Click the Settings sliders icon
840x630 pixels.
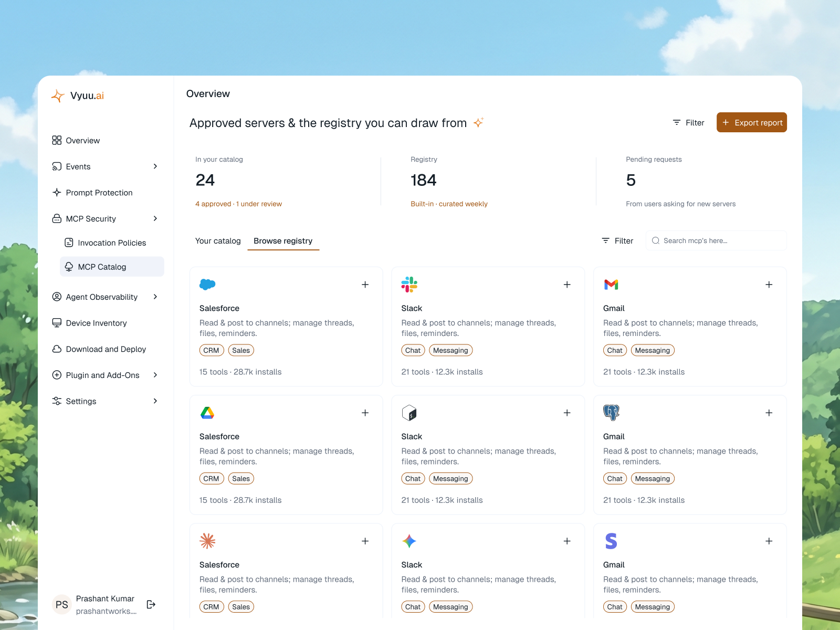57,401
